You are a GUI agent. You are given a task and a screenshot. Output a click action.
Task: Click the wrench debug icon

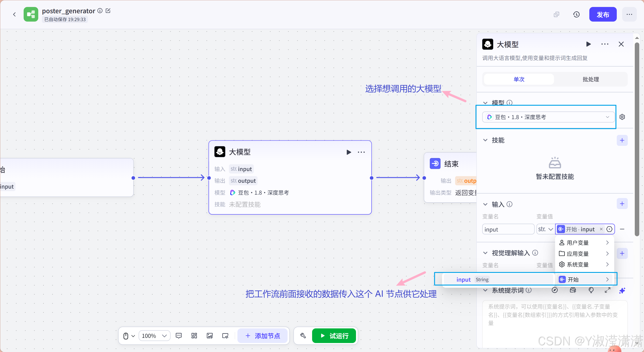pyautogui.click(x=303, y=336)
